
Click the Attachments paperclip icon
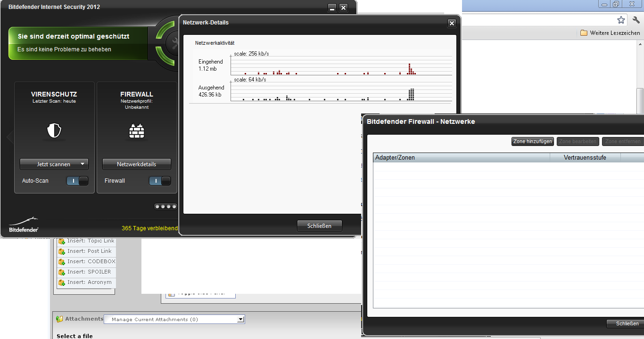pos(59,319)
